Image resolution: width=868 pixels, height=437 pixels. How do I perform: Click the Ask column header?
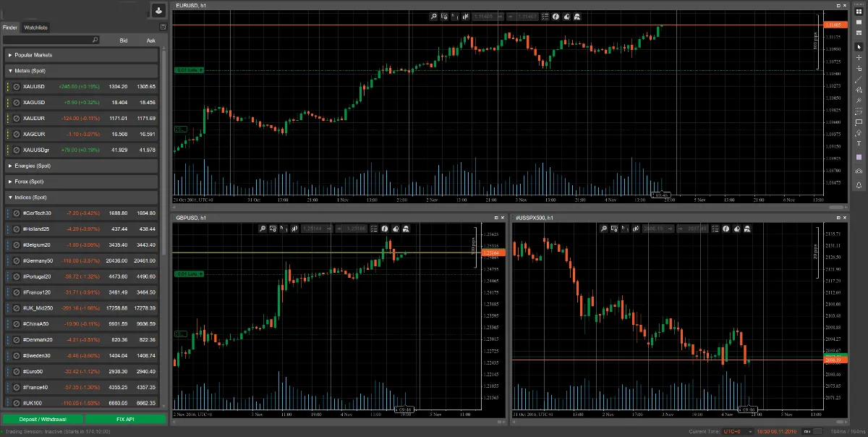[x=150, y=41]
